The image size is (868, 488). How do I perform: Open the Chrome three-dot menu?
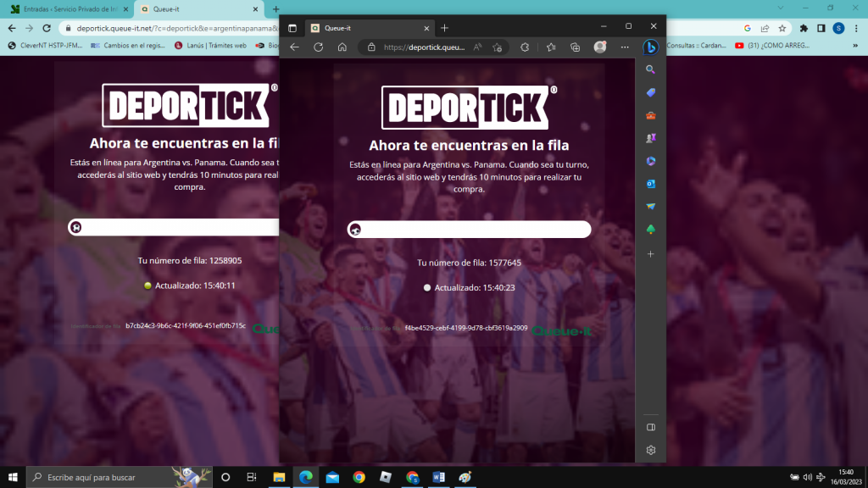856,28
